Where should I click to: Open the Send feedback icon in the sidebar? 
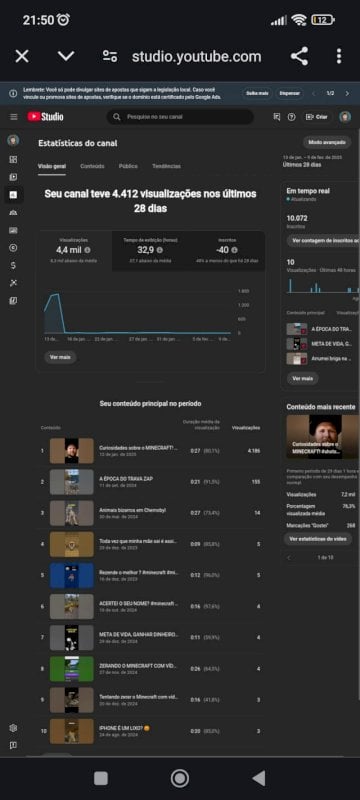tap(13, 745)
